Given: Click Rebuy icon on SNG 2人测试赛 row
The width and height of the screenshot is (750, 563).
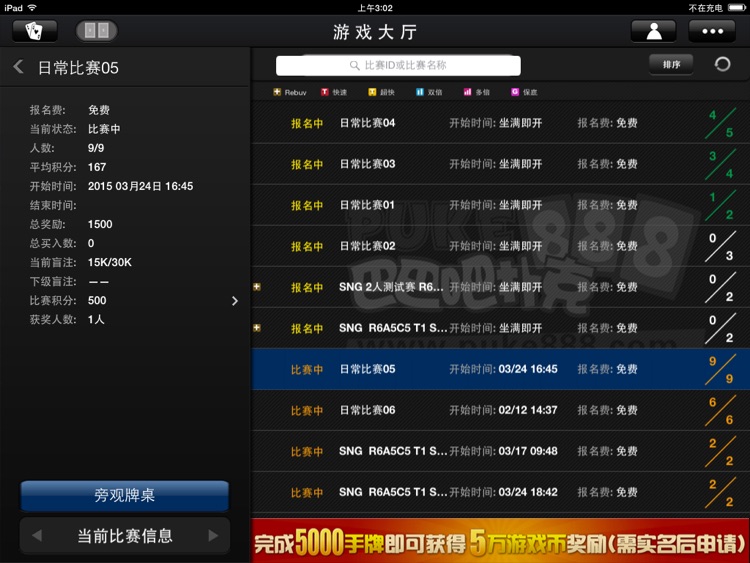Looking at the screenshot, I should [257, 287].
